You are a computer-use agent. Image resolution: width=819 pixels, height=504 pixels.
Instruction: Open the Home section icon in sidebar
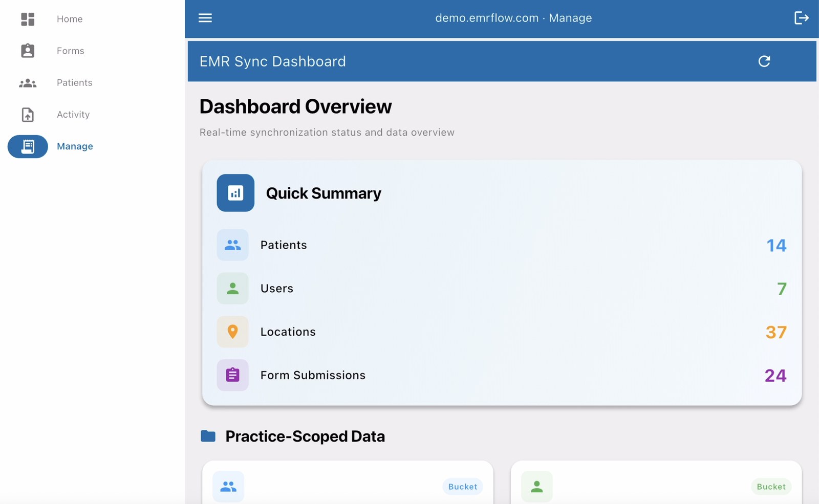[x=28, y=19]
